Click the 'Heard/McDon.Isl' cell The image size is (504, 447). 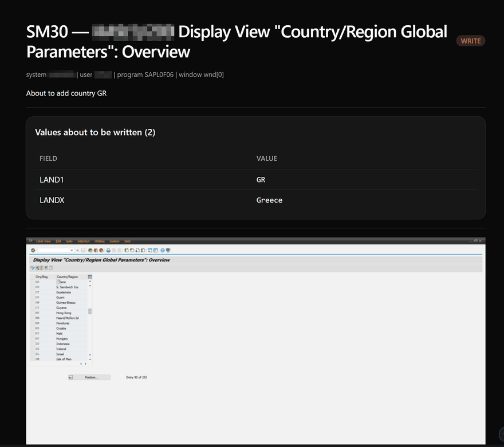[x=72, y=318]
